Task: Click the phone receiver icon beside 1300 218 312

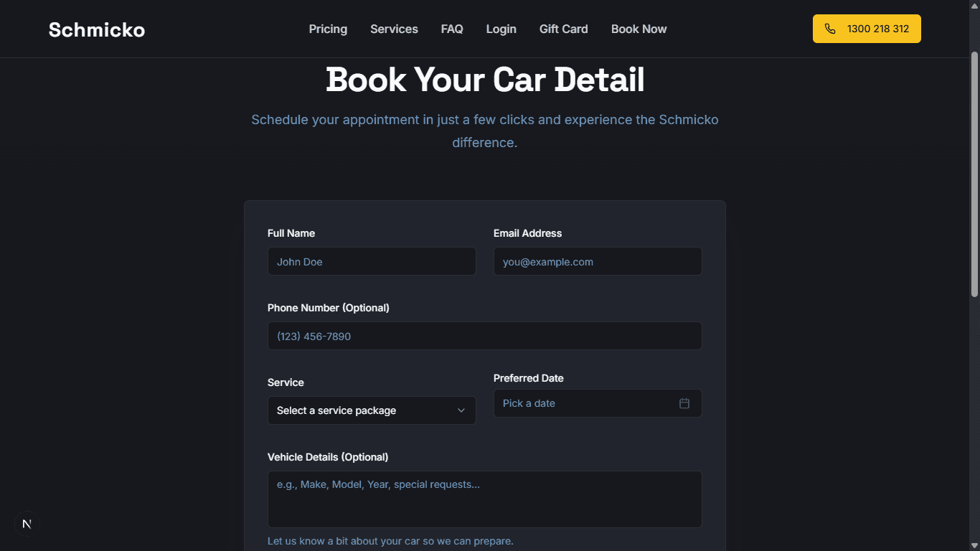Action: [x=830, y=29]
